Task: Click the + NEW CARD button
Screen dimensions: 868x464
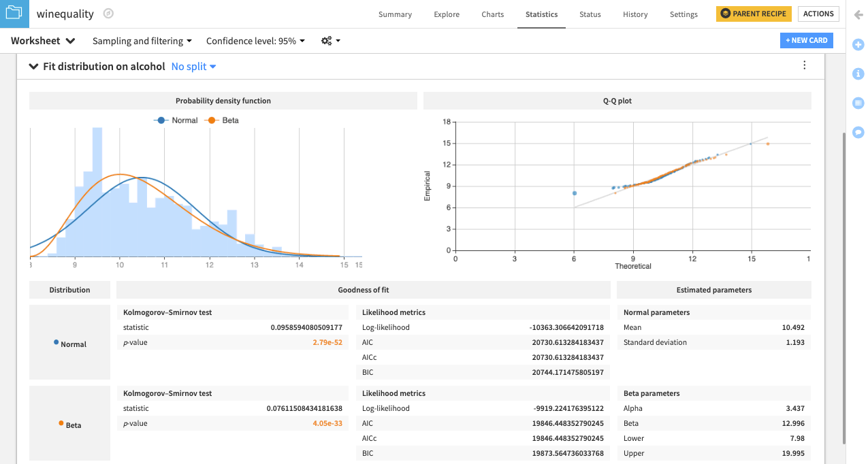Action: coord(806,40)
